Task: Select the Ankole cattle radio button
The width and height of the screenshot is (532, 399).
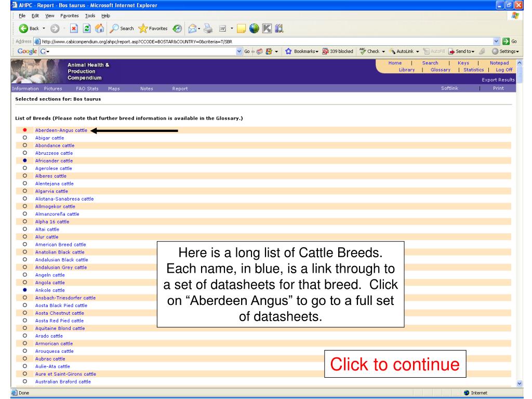Action: tap(25, 290)
